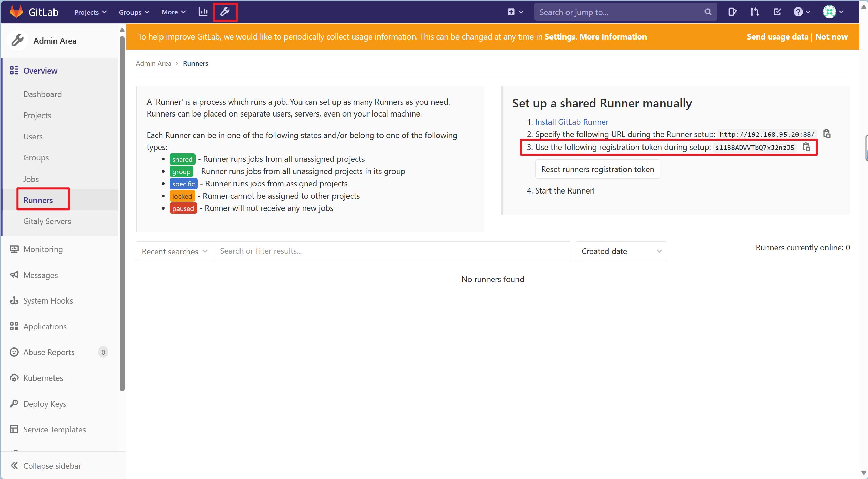Copy the registration token to clipboard

point(807,147)
